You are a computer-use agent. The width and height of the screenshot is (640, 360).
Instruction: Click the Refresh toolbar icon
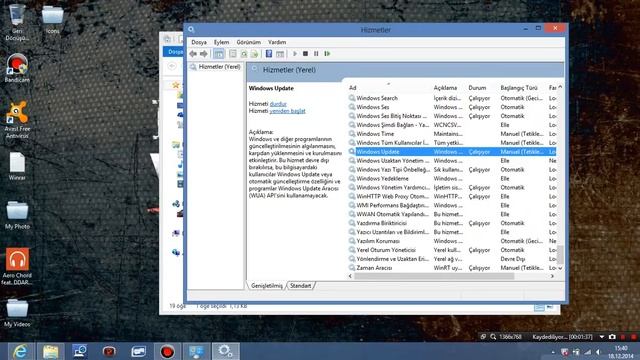(x=244, y=53)
